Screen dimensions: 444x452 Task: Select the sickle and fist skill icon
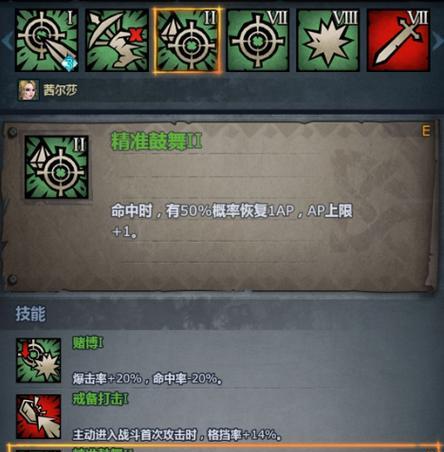[x=117, y=40]
